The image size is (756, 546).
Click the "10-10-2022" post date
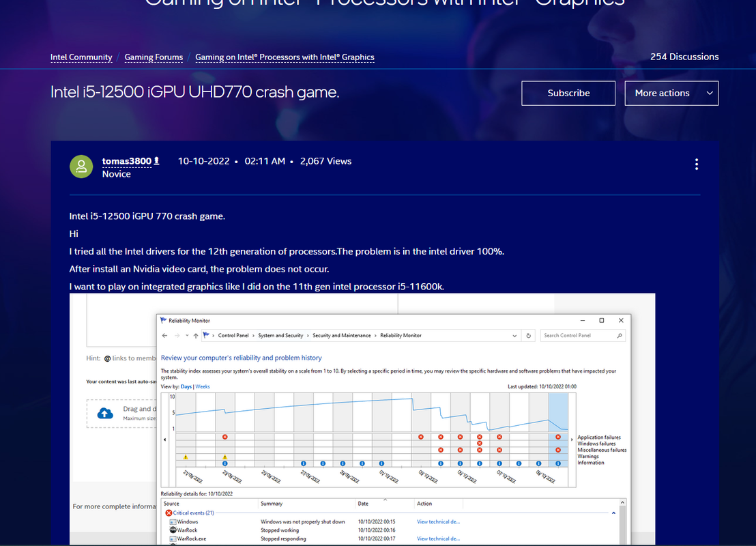point(204,161)
